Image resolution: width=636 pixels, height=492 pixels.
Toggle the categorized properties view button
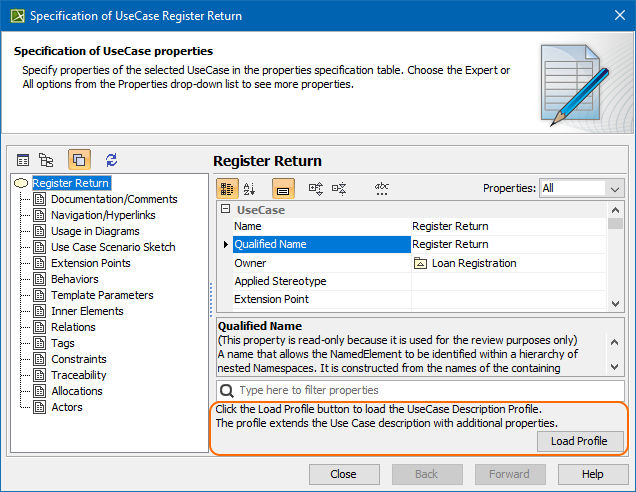tap(227, 187)
